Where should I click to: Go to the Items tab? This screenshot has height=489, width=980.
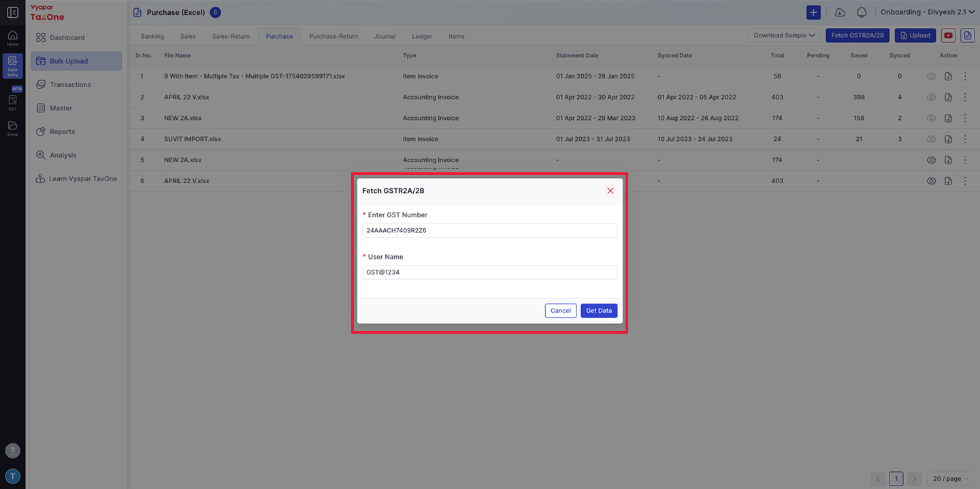tap(457, 36)
